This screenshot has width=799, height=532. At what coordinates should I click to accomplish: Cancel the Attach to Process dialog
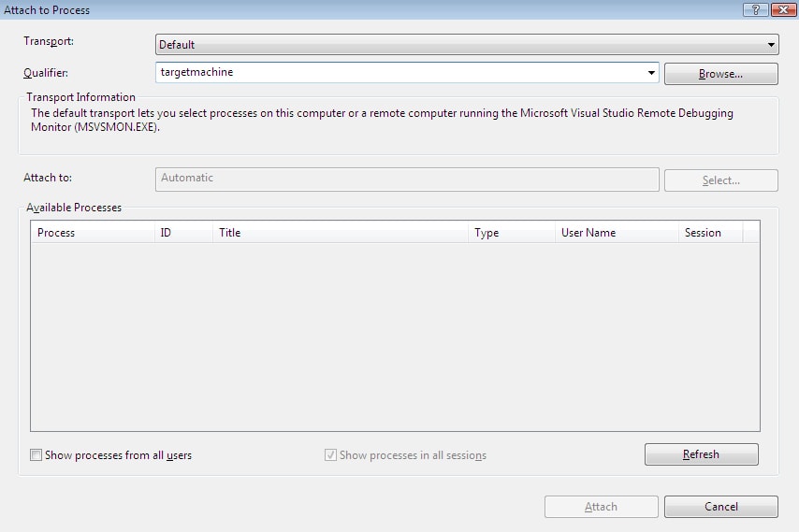click(721, 507)
